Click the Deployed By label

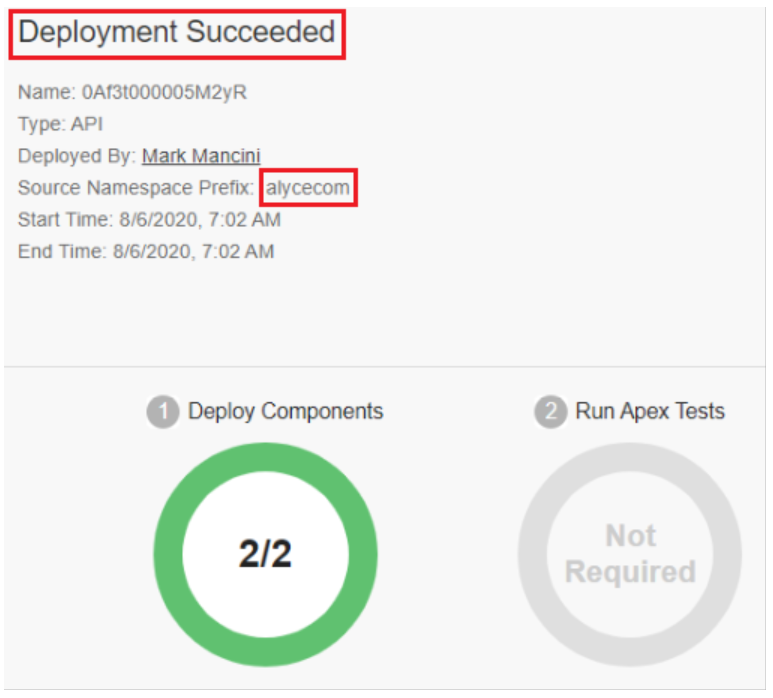[x=76, y=156]
